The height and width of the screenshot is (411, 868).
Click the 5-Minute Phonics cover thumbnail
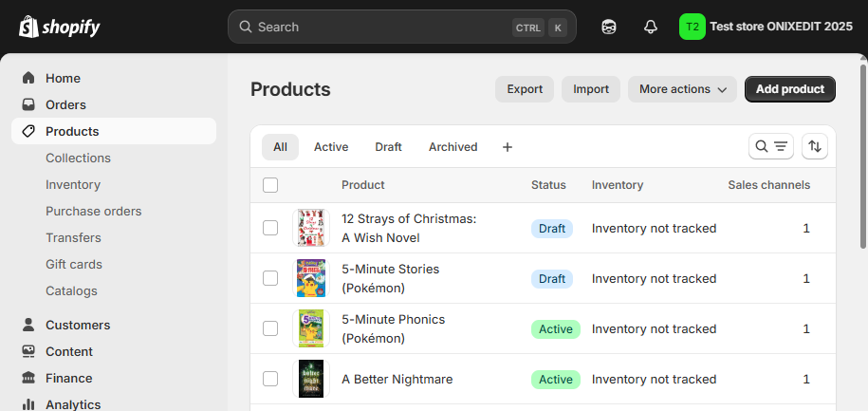[x=311, y=328]
